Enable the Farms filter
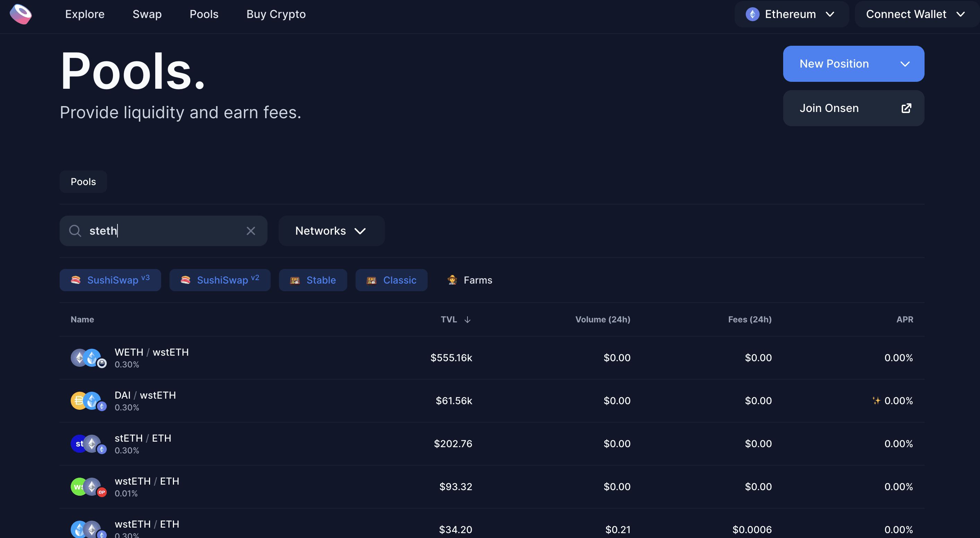Viewport: 980px width, 538px height. point(470,280)
